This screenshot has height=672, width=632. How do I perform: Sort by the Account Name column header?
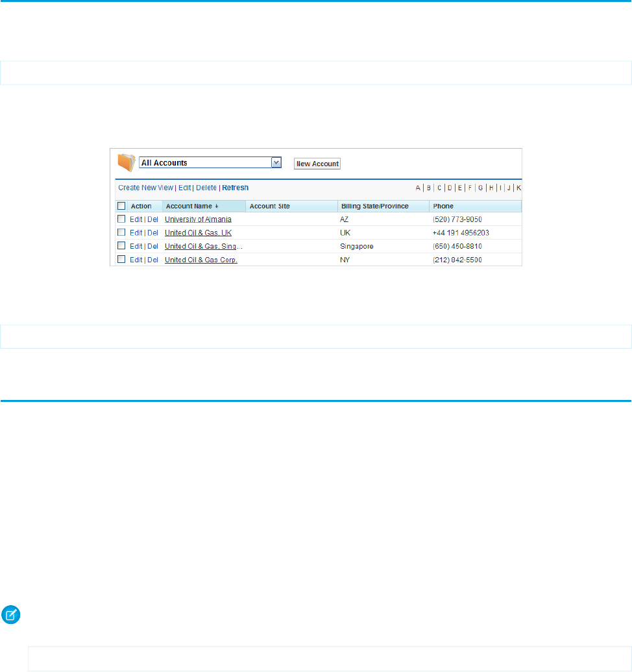coord(204,206)
